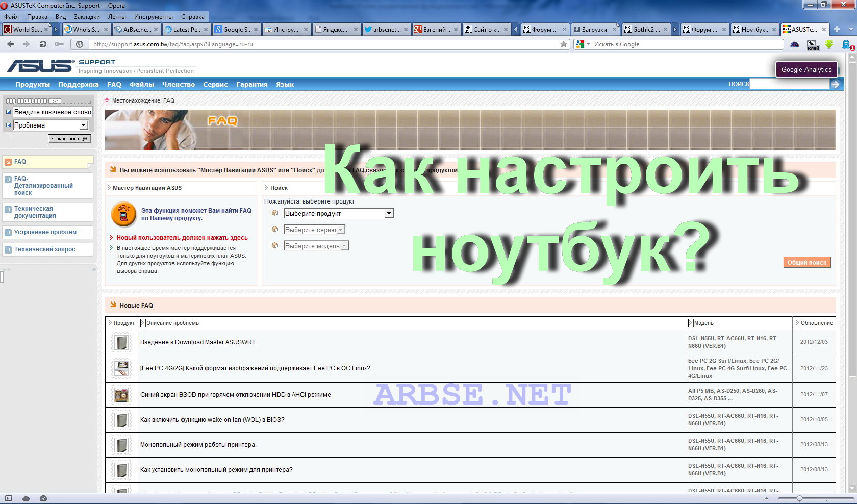
Task: Open the green download arrow extension icon
Action: coord(829,44)
